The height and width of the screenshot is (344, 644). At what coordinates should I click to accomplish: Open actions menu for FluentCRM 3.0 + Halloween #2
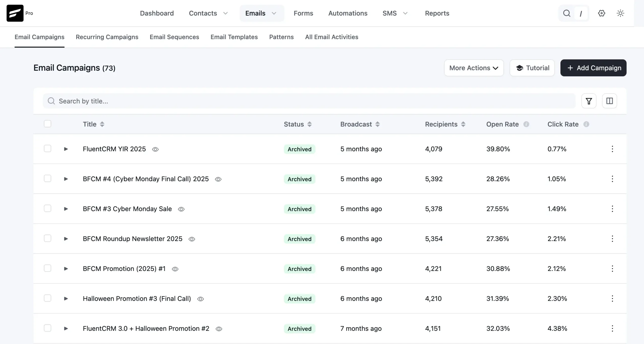pyautogui.click(x=612, y=329)
